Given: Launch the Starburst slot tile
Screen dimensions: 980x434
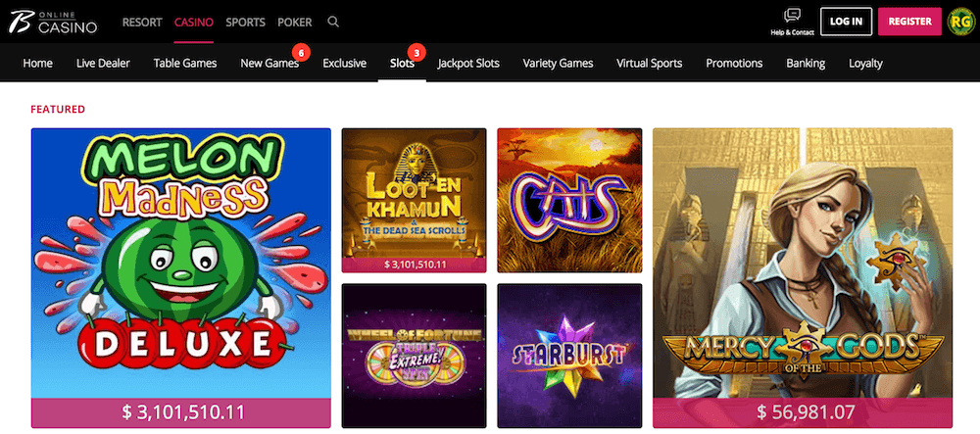Looking at the screenshot, I should pos(569,356).
